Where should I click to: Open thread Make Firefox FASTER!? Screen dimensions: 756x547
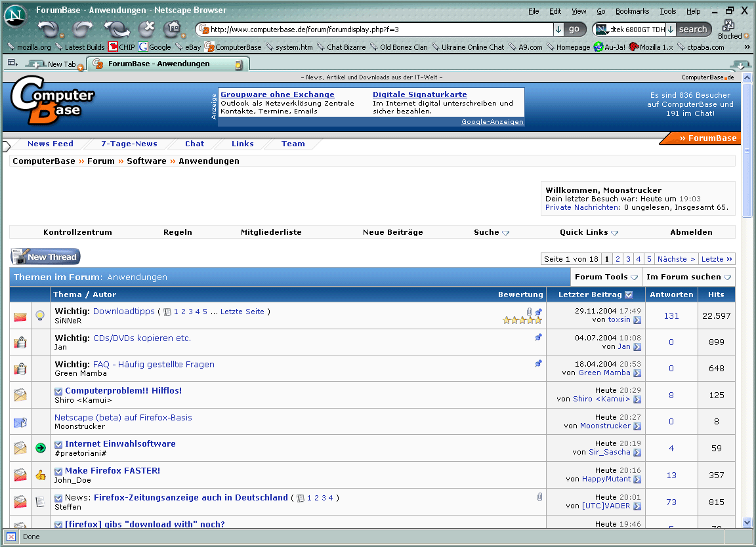click(x=112, y=471)
